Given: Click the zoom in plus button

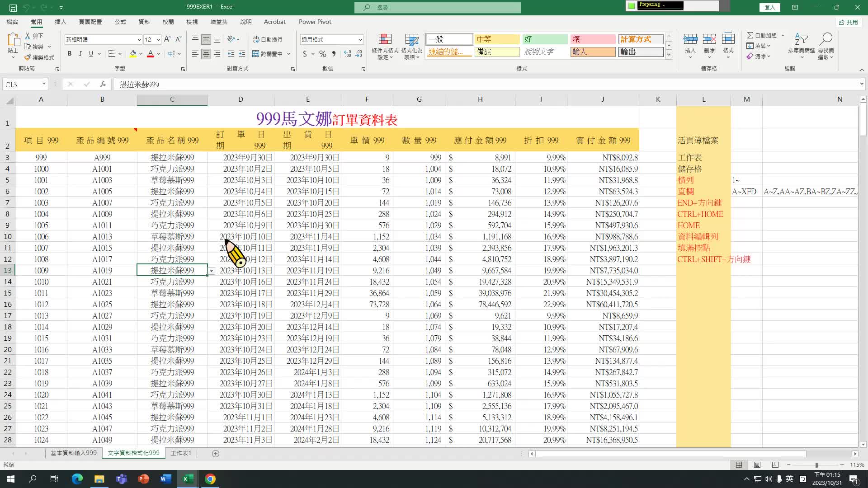Looking at the screenshot, I should point(842,465).
